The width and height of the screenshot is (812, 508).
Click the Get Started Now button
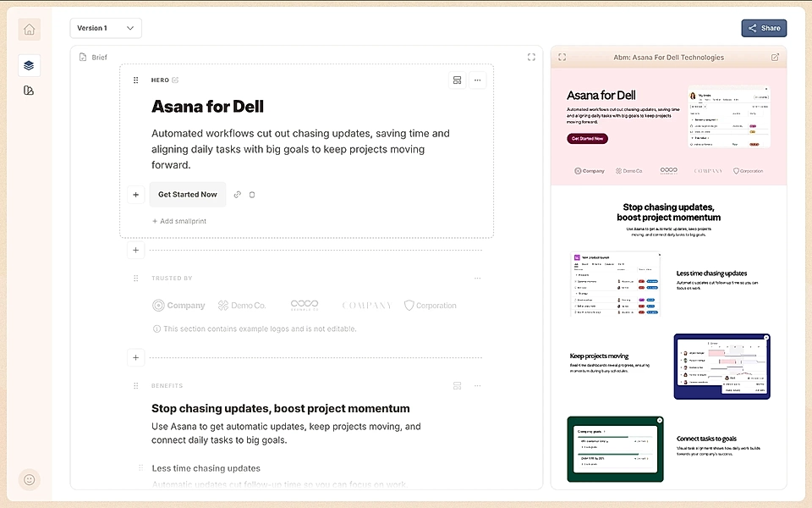tap(187, 194)
